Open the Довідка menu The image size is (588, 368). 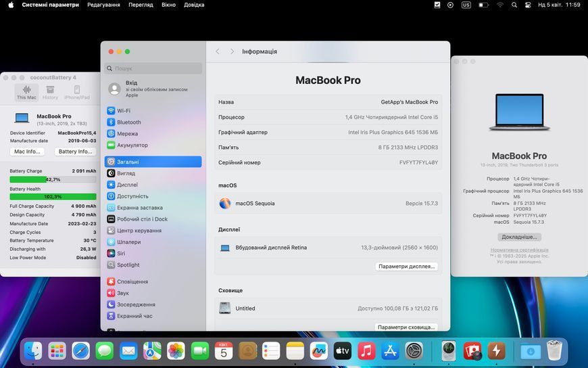(x=194, y=5)
